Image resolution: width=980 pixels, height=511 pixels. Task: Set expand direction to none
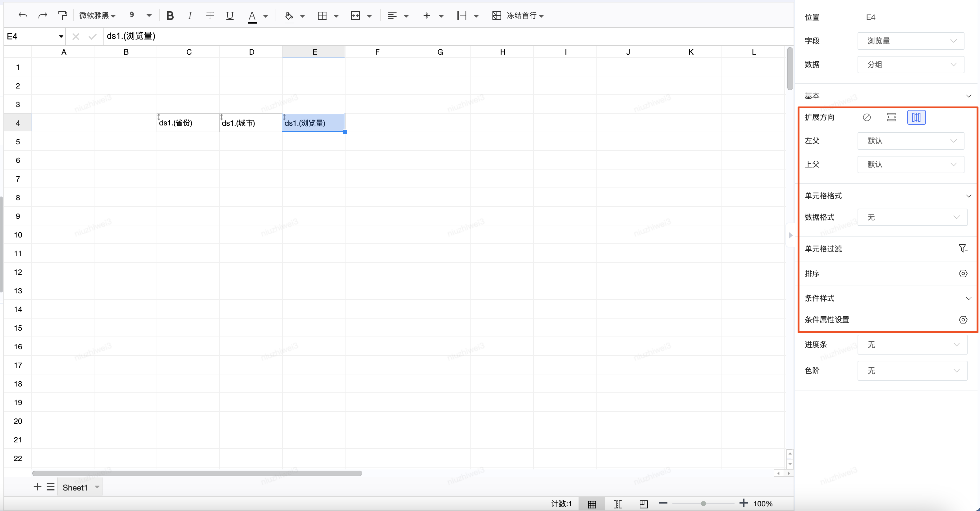[867, 117]
